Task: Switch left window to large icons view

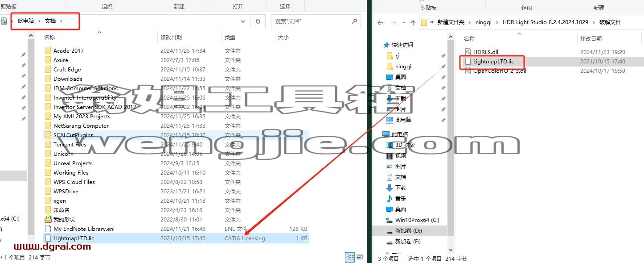Action: pos(359,258)
